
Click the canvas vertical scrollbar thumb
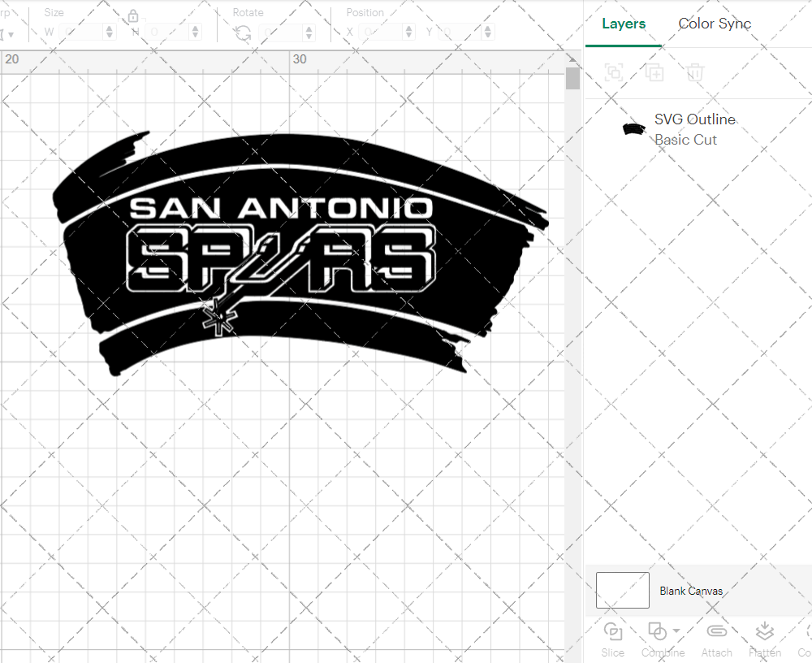(572, 79)
